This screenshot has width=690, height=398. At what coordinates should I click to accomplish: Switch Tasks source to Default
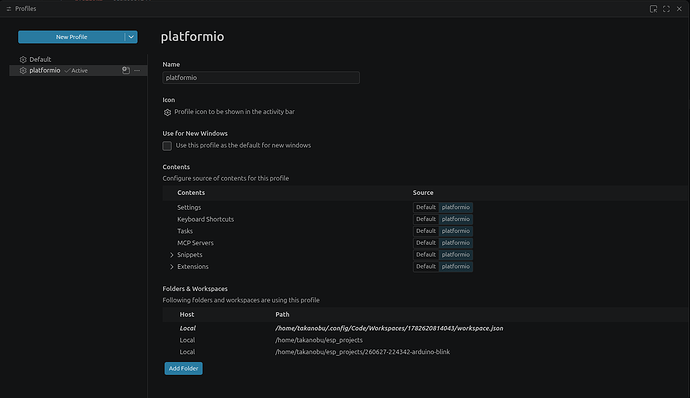tap(426, 231)
